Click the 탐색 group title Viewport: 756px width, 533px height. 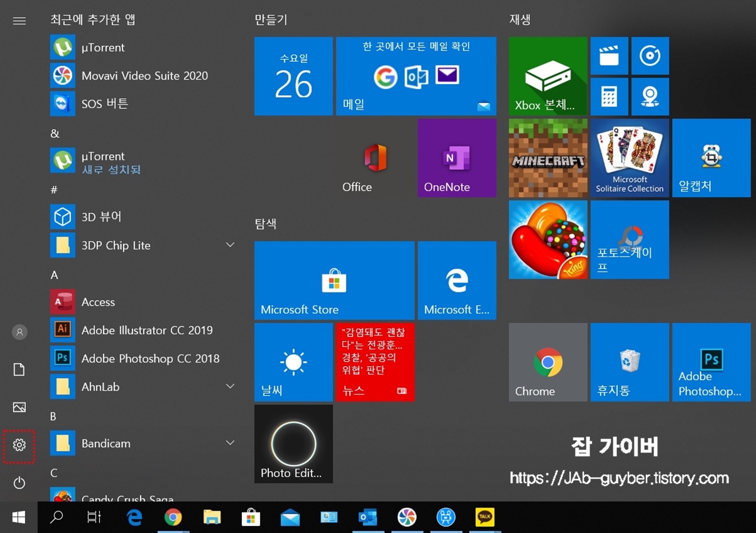tap(265, 223)
